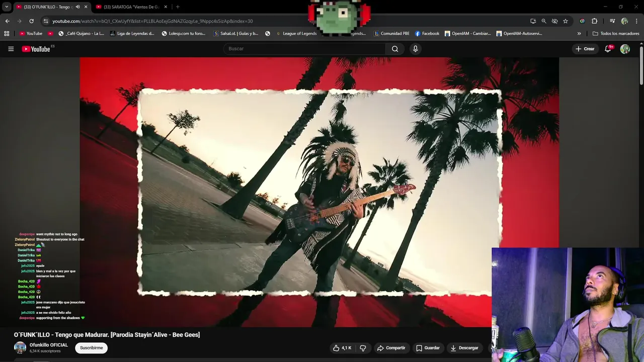
Task: Open the Liga de Leyendas bookmark
Action: [x=132, y=34]
